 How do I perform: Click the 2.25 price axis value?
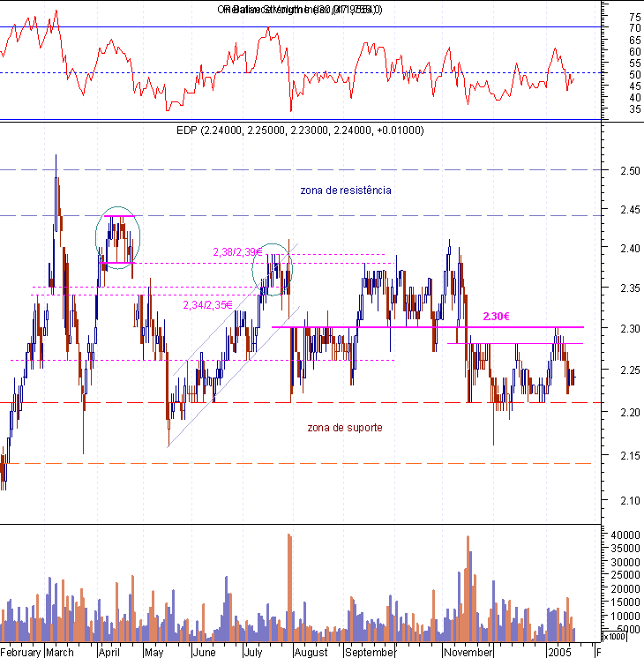tap(630, 370)
